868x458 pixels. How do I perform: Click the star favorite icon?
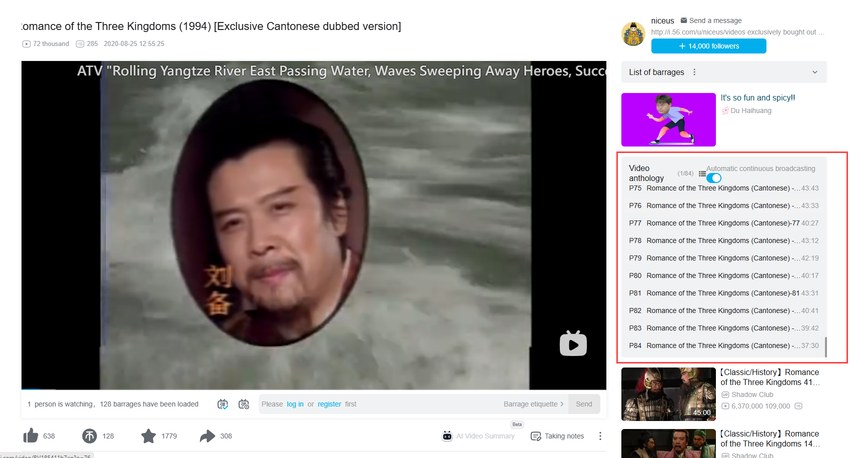coord(149,436)
